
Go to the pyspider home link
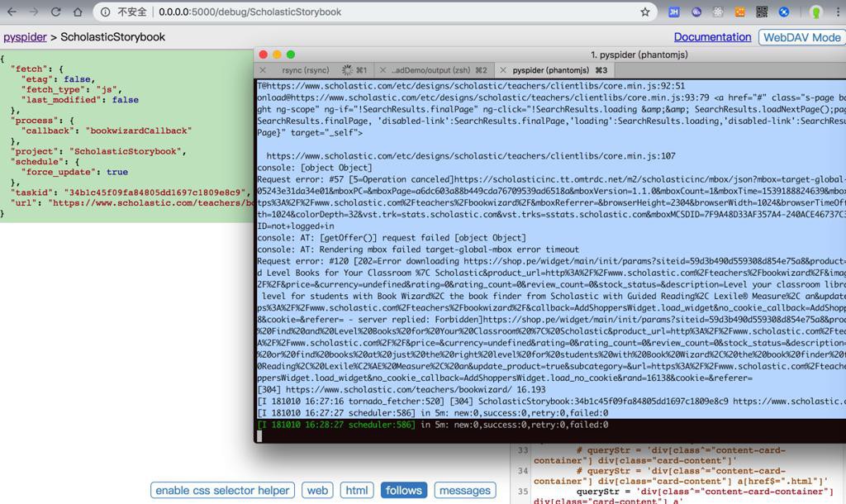25,37
